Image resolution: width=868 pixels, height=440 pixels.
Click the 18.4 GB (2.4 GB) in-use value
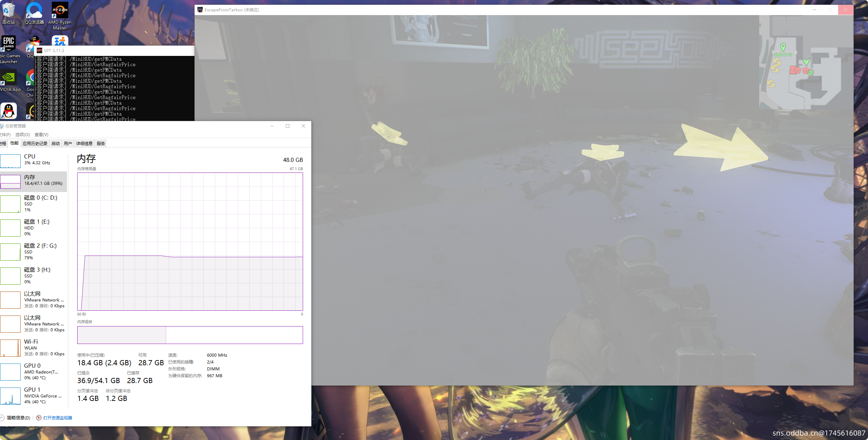click(x=104, y=363)
